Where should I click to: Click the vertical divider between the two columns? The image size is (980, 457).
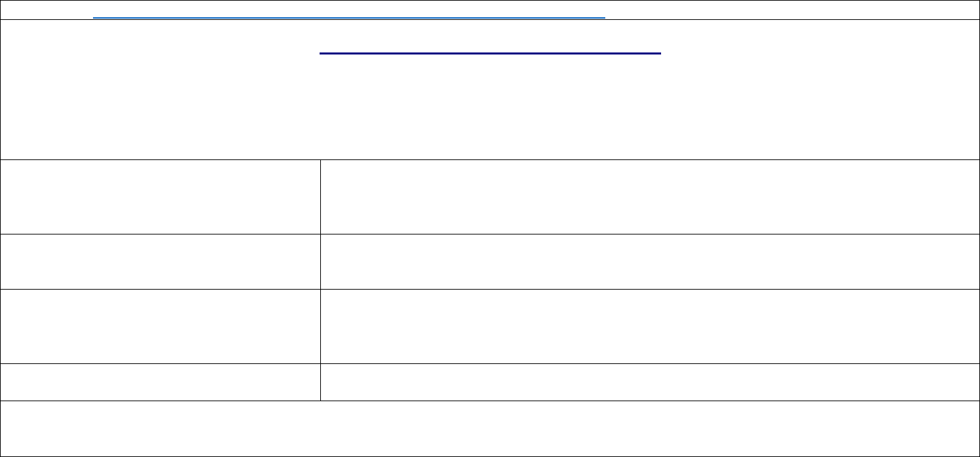320,280
